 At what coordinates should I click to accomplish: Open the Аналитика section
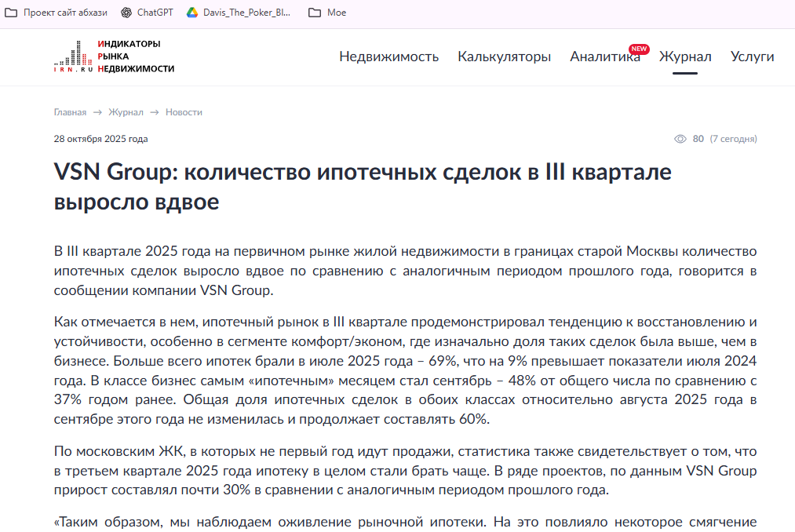[x=604, y=56]
